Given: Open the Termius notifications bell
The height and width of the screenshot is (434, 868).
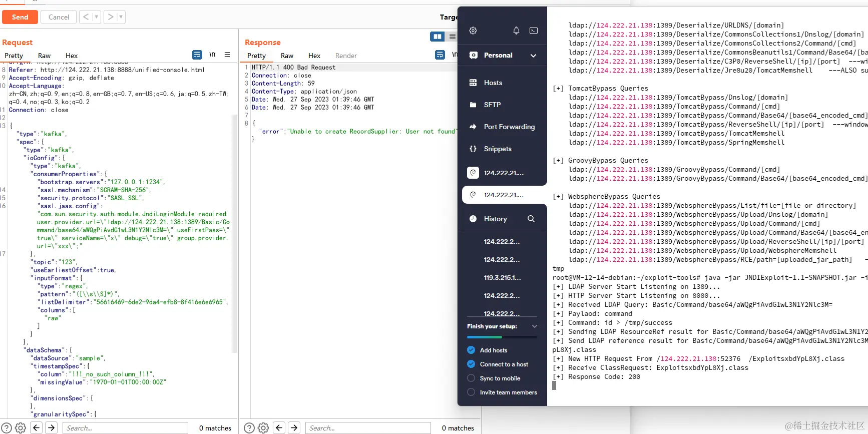Looking at the screenshot, I should [516, 31].
